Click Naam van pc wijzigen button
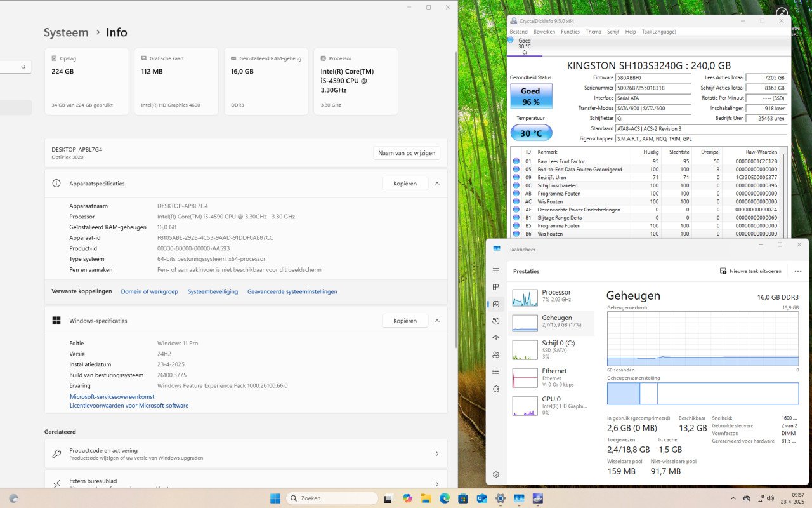This screenshot has height=508, width=812. point(407,153)
